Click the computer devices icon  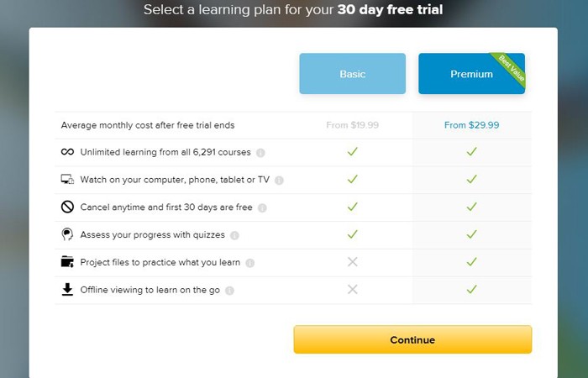point(67,180)
